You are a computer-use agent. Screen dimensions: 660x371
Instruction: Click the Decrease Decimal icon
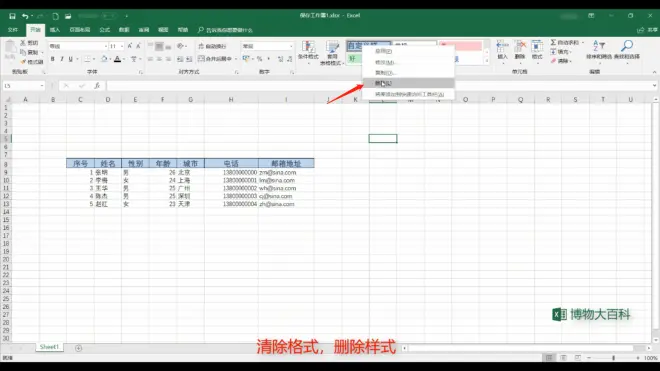coord(290,59)
